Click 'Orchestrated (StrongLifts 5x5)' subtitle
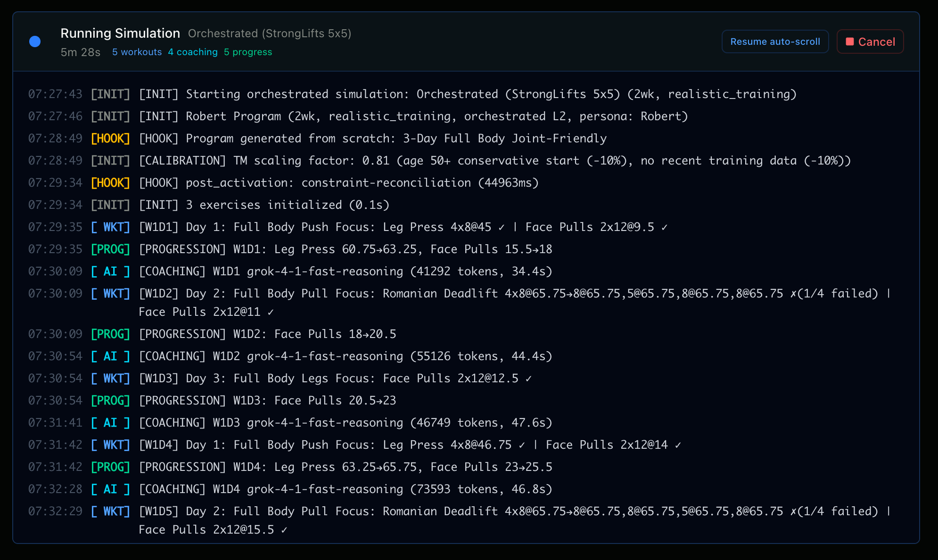Image resolution: width=938 pixels, height=560 pixels. point(270,33)
